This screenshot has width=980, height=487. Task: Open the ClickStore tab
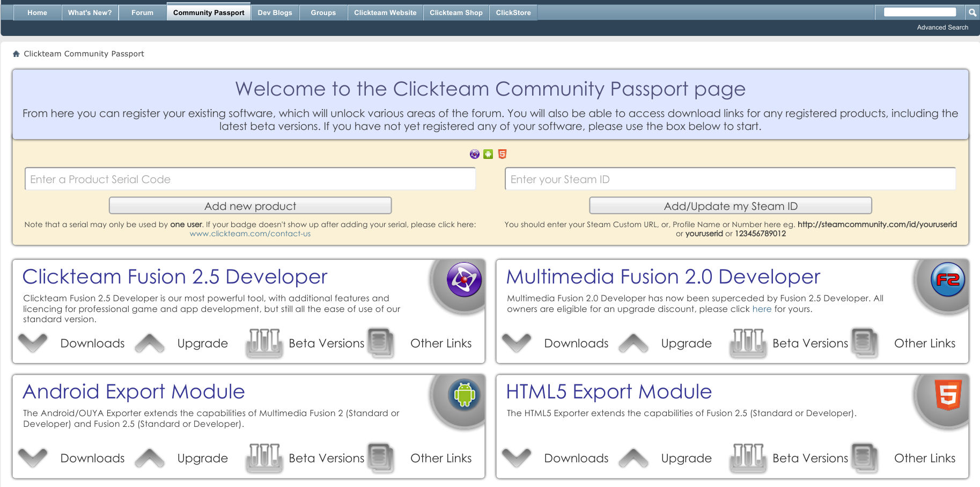[513, 12]
